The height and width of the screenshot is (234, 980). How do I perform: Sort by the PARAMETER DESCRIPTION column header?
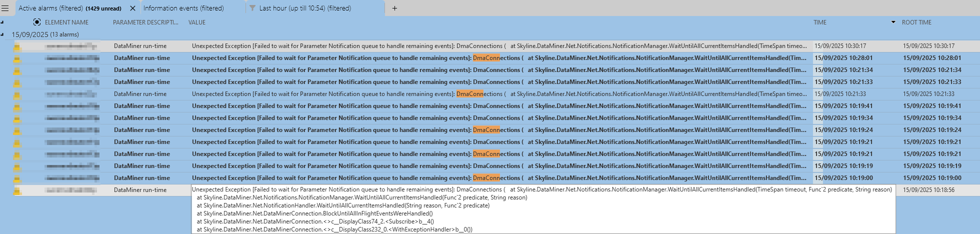[x=145, y=22]
